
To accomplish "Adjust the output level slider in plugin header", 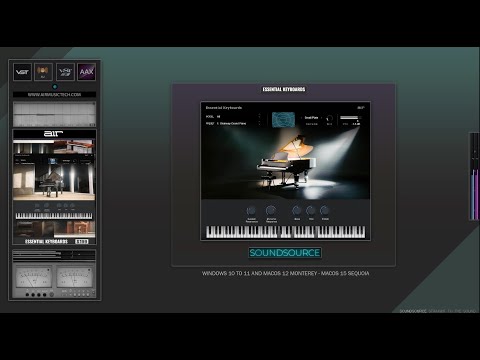I will pyautogui.click(x=350, y=118).
